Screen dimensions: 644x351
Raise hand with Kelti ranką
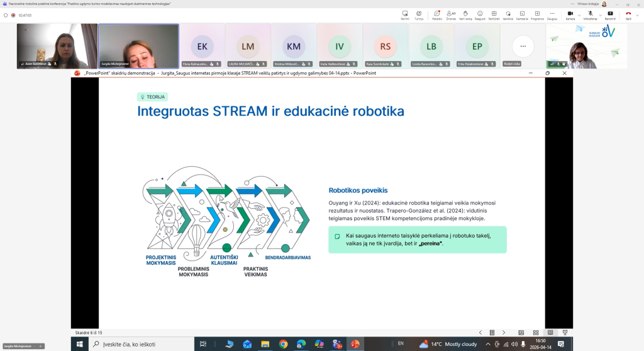click(465, 14)
